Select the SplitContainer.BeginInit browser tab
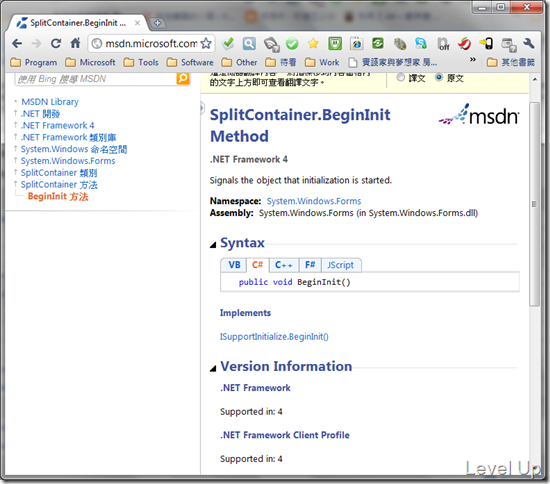This screenshot has height=484, width=550. coord(77,23)
